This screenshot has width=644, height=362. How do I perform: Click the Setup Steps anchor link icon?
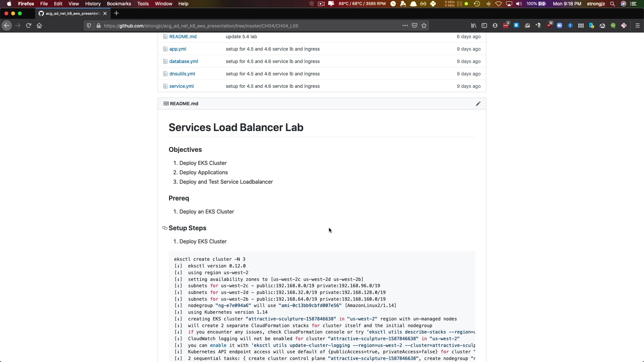(165, 228)
